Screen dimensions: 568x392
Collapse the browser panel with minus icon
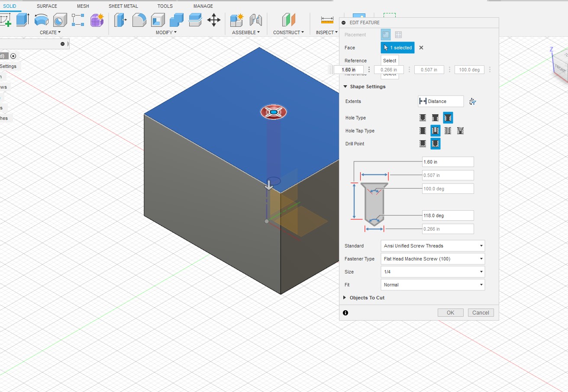[x=62, y=44]
